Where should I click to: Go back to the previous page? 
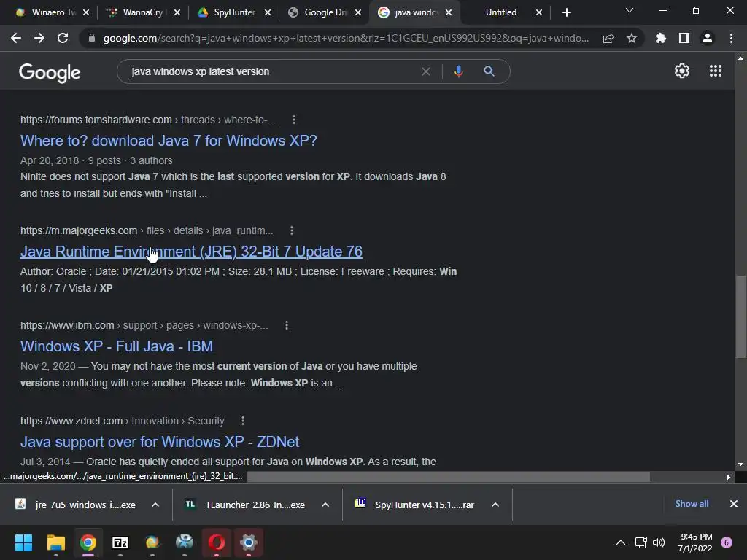tap(16, 38)
